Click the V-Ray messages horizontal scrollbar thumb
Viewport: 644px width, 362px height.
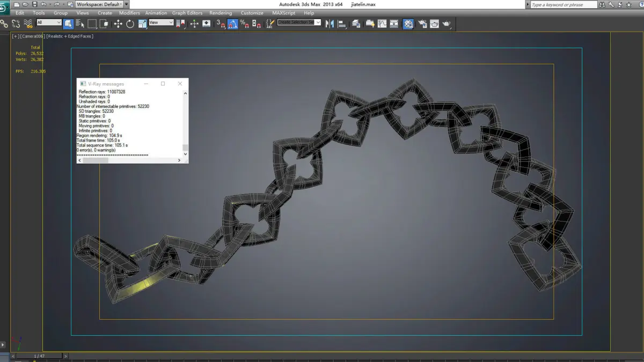pyautogui.click(x=96, y=160)
